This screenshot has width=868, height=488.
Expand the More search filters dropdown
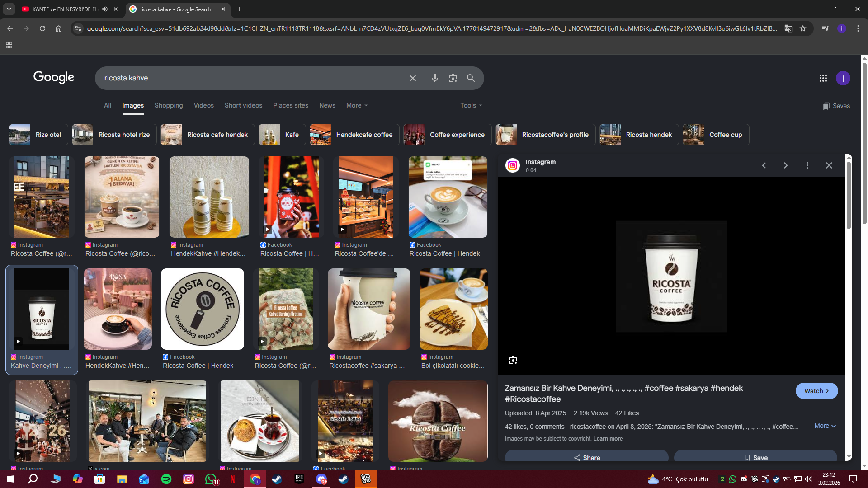[357, 105]
